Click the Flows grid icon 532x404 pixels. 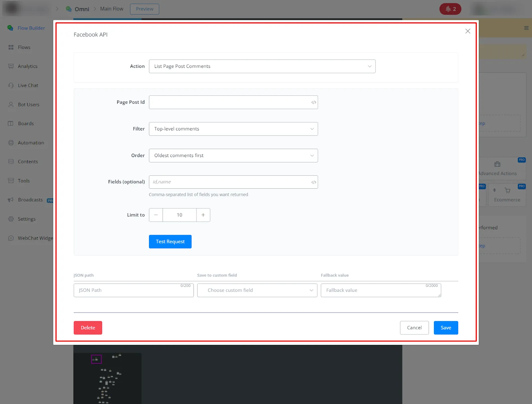tap(11, 47)
